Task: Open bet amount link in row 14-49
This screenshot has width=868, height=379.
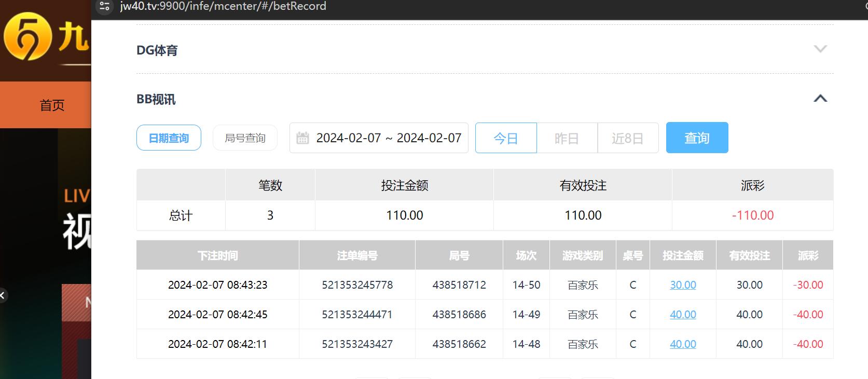Action: 683,315
